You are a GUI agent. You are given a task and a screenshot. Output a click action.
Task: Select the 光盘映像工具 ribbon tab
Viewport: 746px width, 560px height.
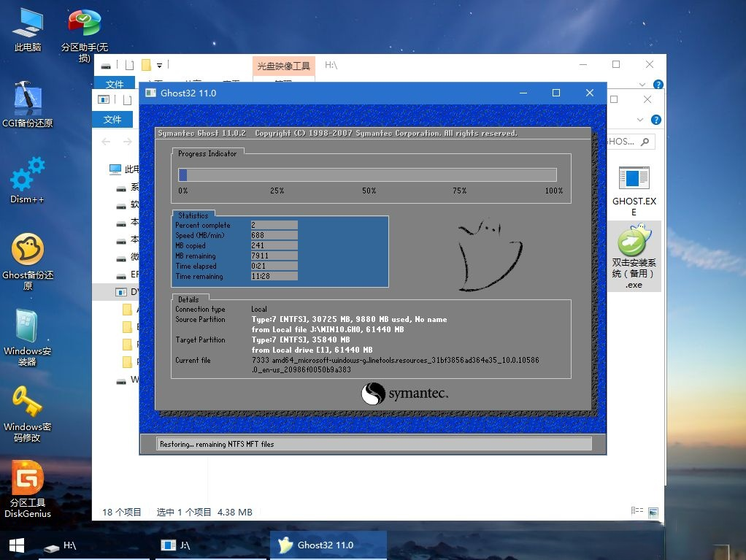click(283, 66)
